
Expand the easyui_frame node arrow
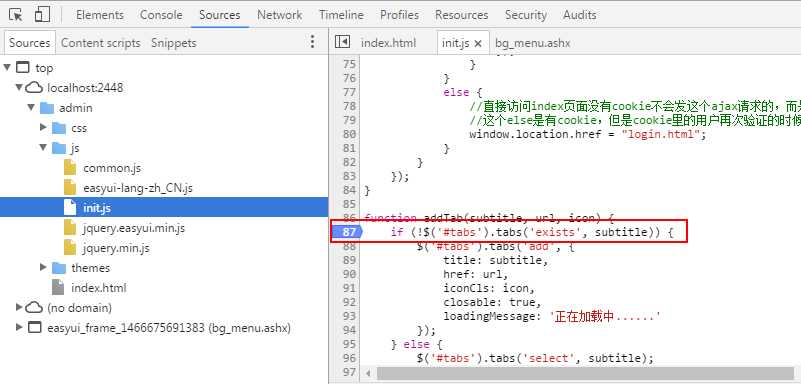19,327
